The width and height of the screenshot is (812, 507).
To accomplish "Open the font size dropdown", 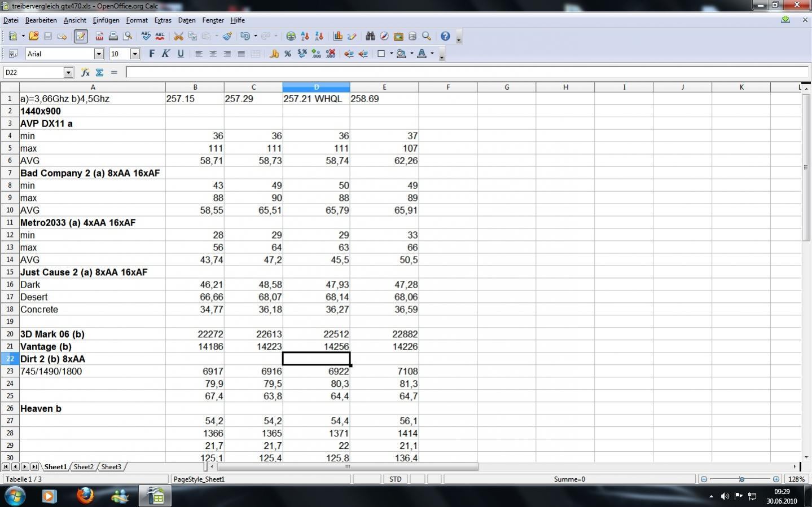I will click(135, 54).
